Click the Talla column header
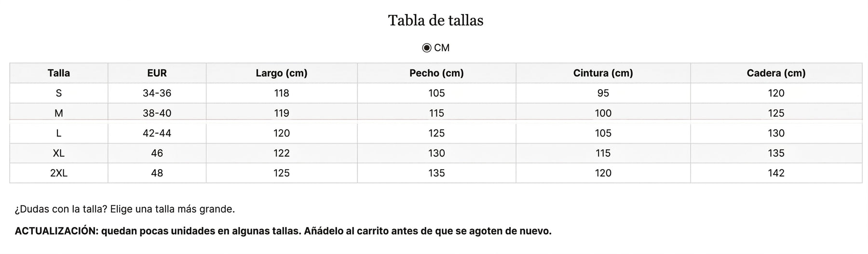Viewport: 868px width, 254px height. pyautogui.click(x=59, y=73)
